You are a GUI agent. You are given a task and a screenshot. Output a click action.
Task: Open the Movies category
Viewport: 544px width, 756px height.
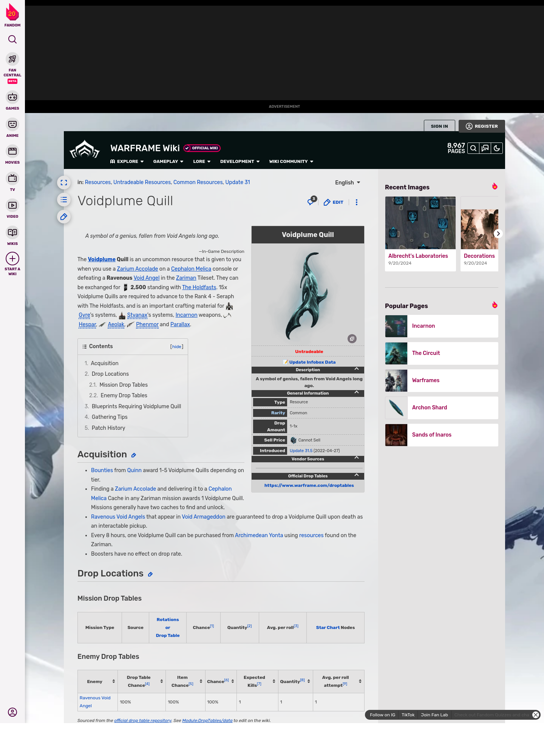tap(12, 155)
